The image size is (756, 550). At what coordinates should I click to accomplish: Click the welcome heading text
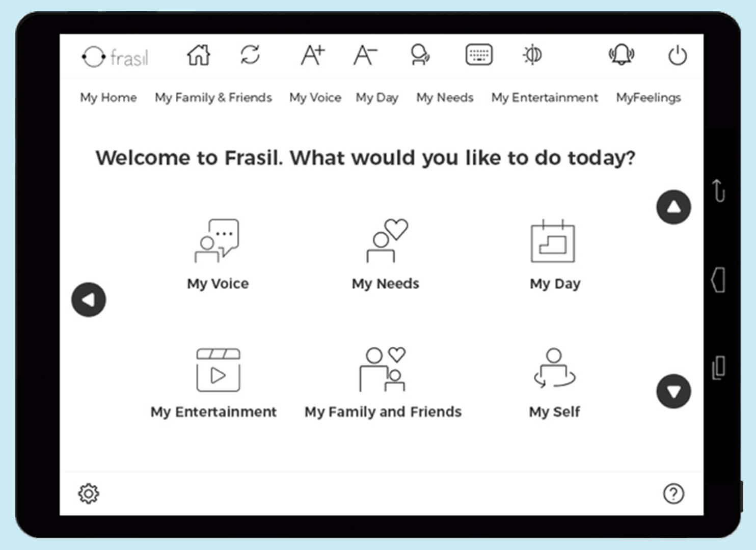pos(365,158)
